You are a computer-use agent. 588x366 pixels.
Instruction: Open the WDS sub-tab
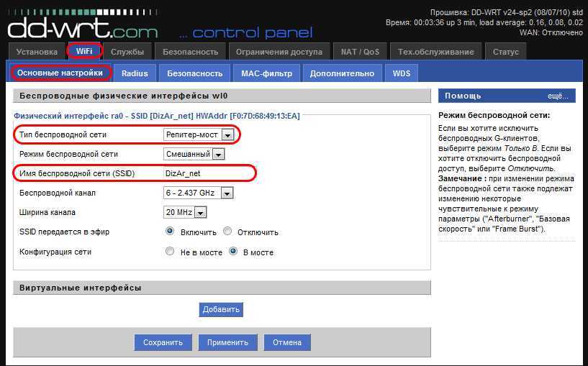coord(401,73)
